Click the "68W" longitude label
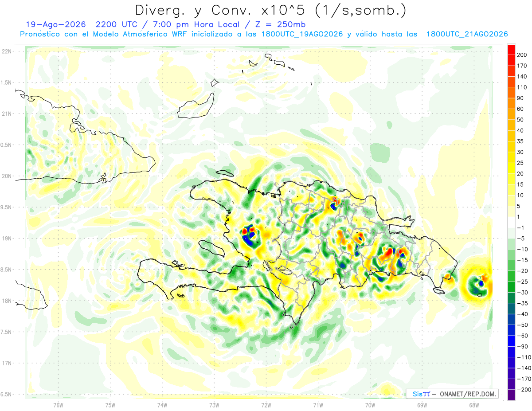This screenshot has width=532, height=411. pos(473,405)
